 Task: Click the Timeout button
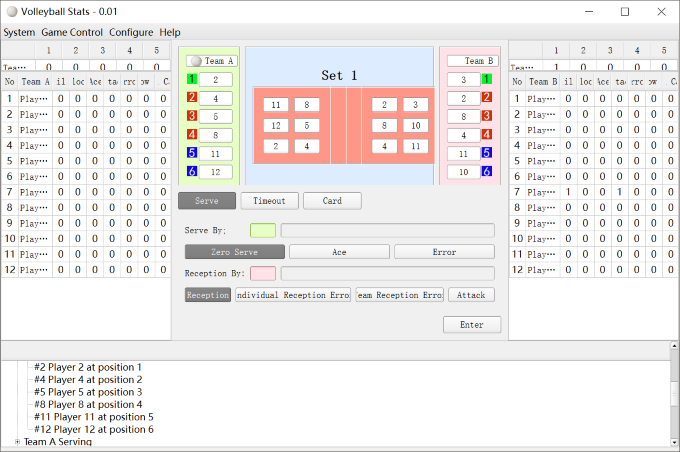coord(269,201)
